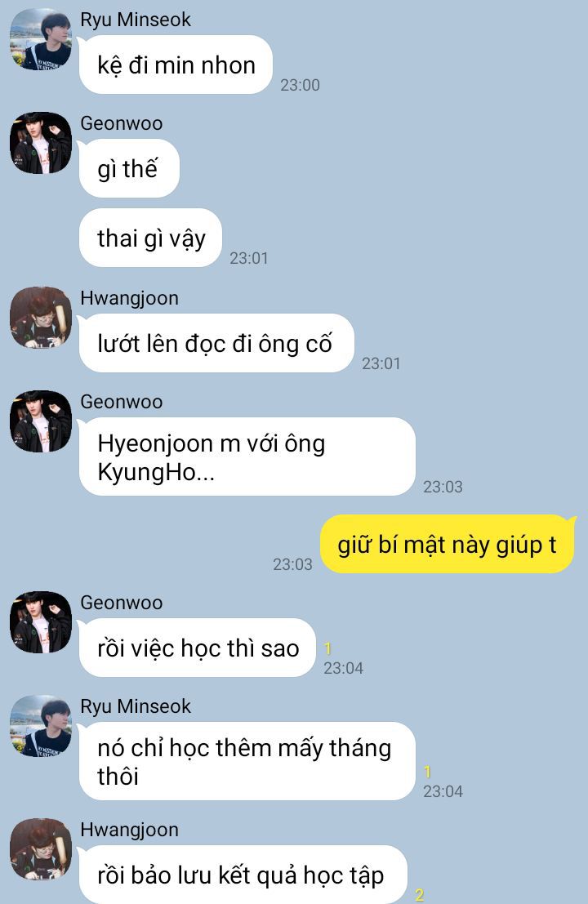This screenshot has height=904, width=588.
Task: Tap the Ryu Minseok name above 'kệ đi min nhon'
Action: (136, 20)
